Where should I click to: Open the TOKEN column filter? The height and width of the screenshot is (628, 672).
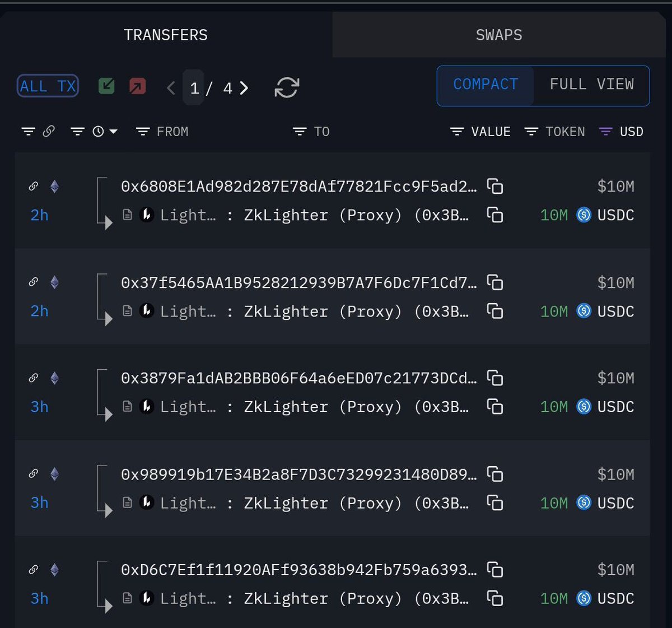point(531,132)
